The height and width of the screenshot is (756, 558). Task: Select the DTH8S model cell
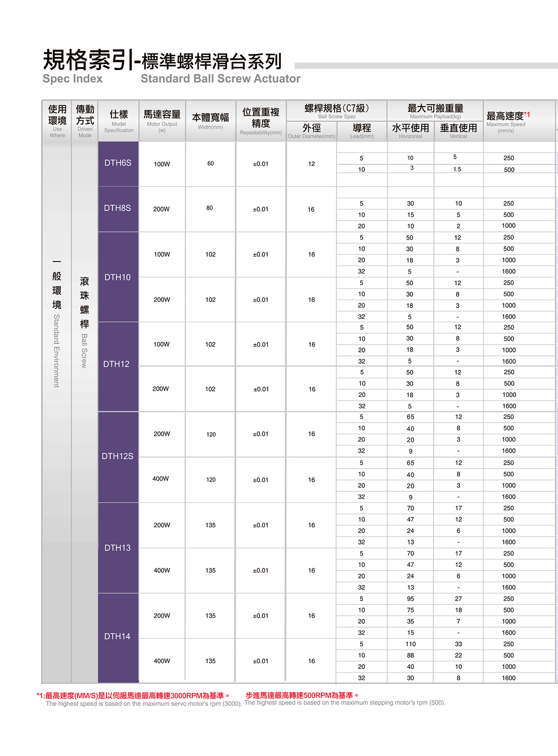tap(118, 208)
